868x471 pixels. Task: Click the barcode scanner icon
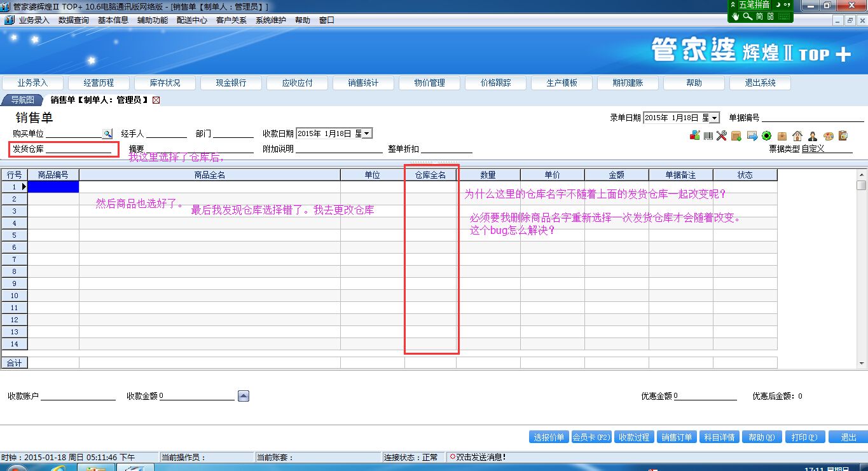coord(708,136)
